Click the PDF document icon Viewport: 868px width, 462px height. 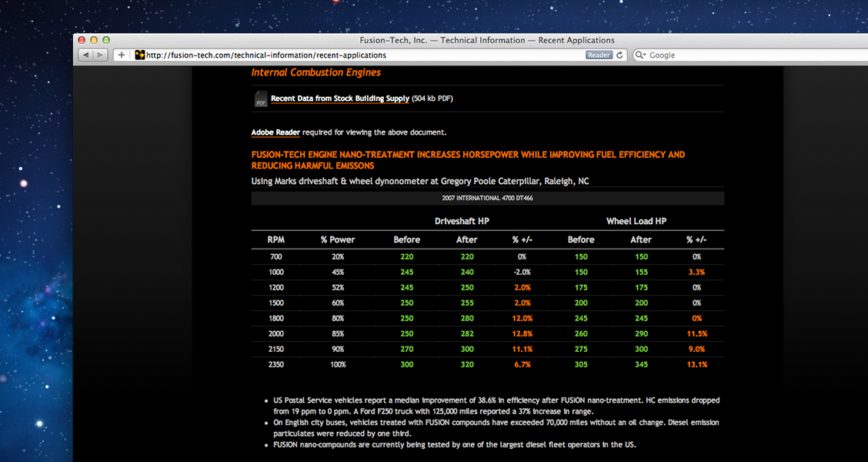tap(260, 99)
